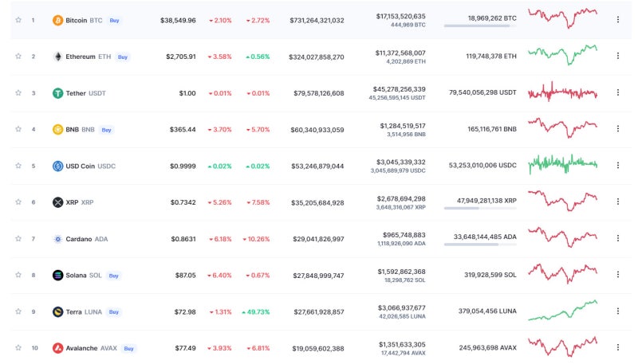The height and width of the screenshot is (364, 638).
Task: Click the Bitcoin coin logo icon
Action: coord(57,21)
